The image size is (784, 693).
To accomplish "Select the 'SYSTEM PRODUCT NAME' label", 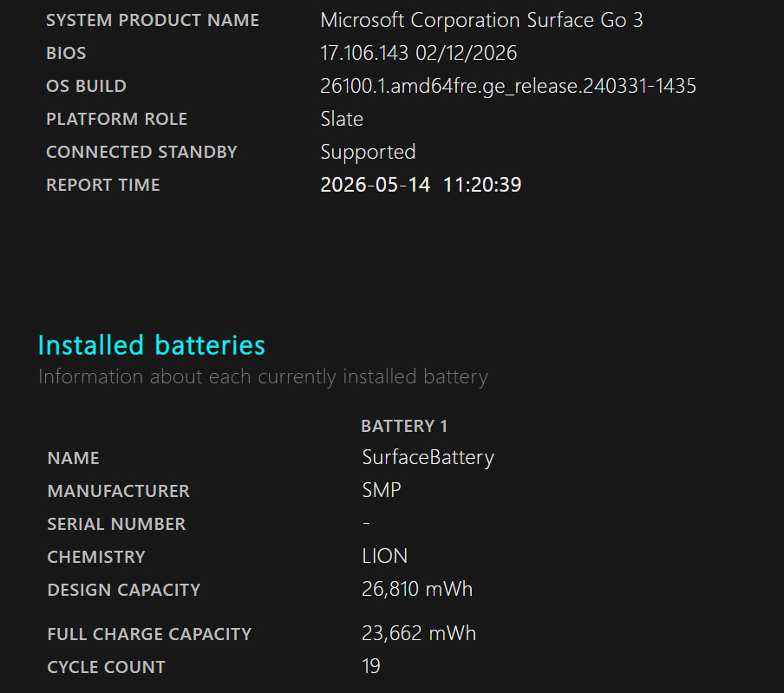I will pos(153,20).
